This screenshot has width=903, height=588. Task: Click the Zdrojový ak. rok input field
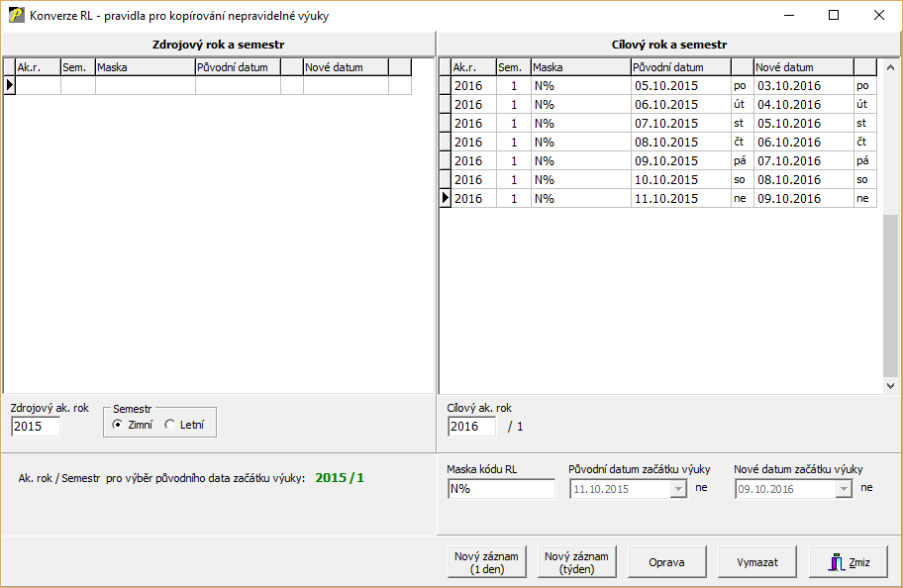coord(36,427)
